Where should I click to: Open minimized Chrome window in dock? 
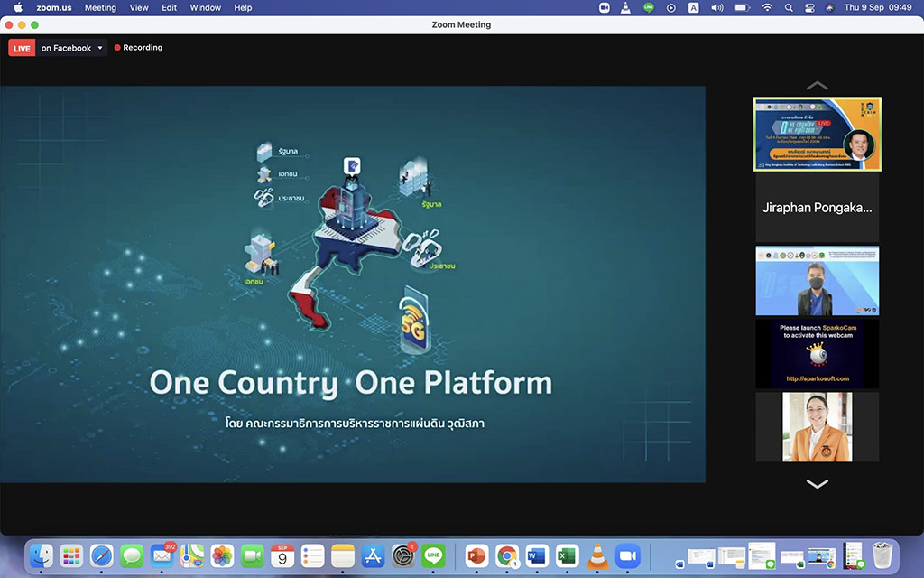tap(822, 558)
